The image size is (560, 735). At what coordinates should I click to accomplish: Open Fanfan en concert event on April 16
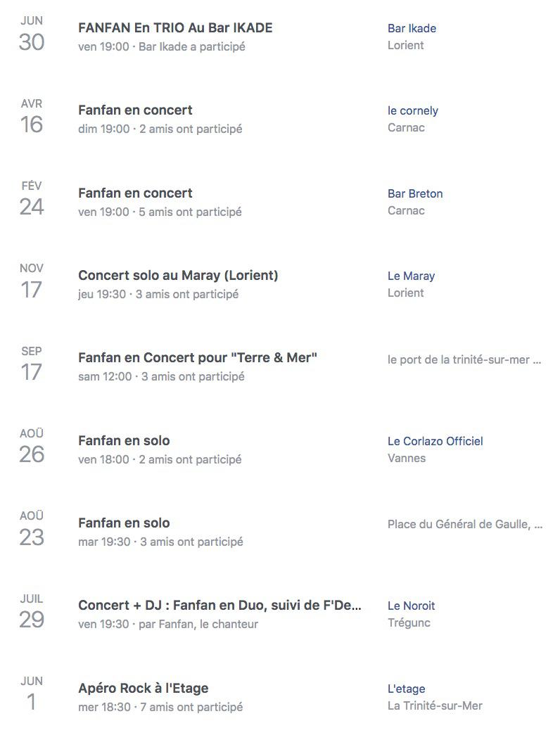(x=135, y=110)
